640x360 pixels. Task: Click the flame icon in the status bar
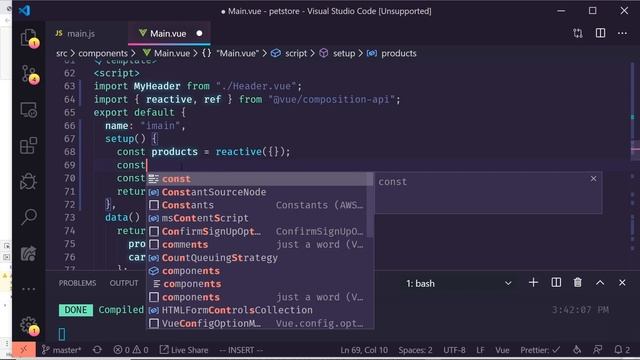[577, 350]
